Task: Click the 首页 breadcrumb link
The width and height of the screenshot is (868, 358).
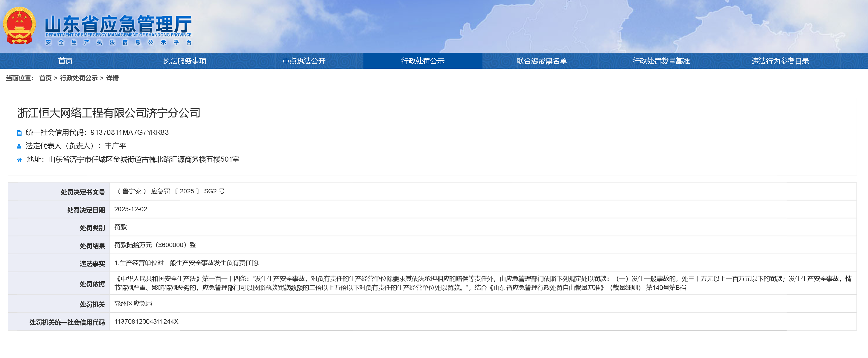Action: point(45,78)
